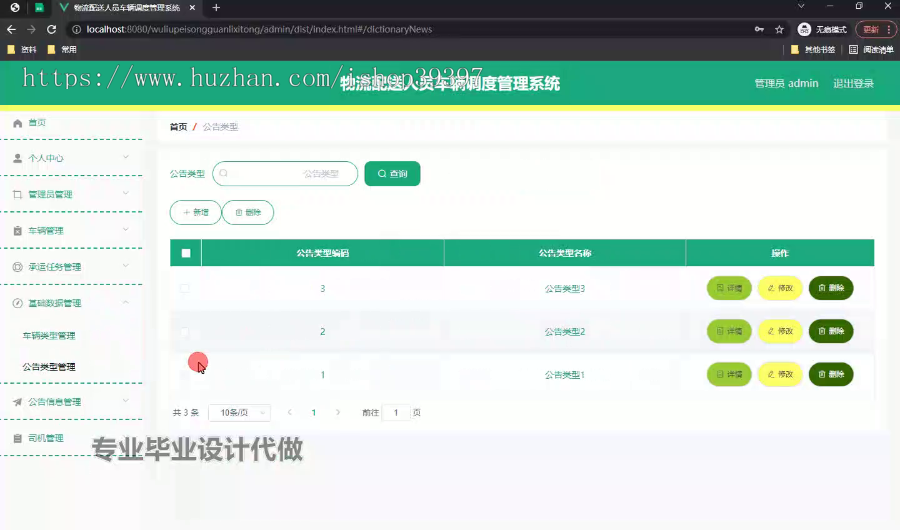Image resolution: width=900 pixels, height=530 pixels.
Task: Open 常用 bookmark folder
Action: tap(62, 49)
